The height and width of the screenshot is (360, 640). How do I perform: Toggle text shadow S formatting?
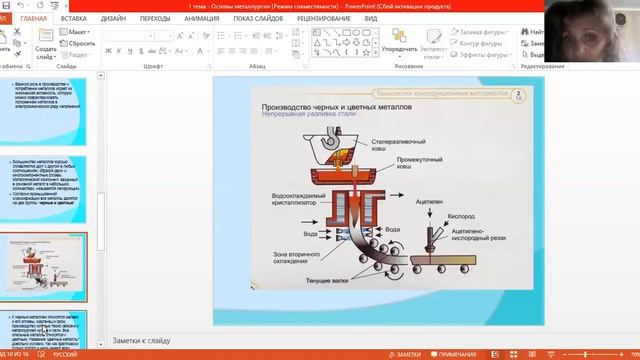point(141,51)
